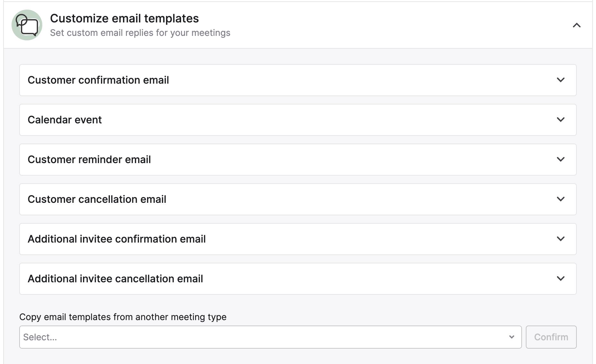Open the Customer confirmation email row
The height and width of the screenshot is (364, 596).
[x=98, y=80]
